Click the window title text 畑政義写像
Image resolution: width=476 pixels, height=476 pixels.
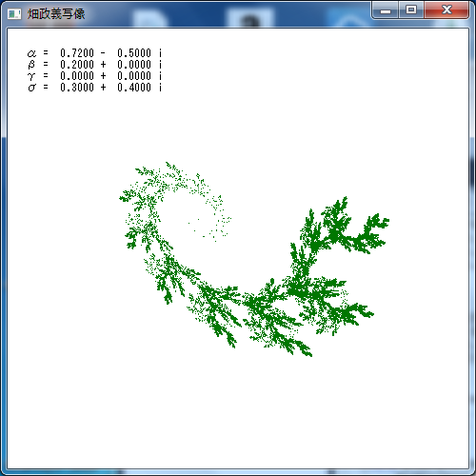(56, 14)
